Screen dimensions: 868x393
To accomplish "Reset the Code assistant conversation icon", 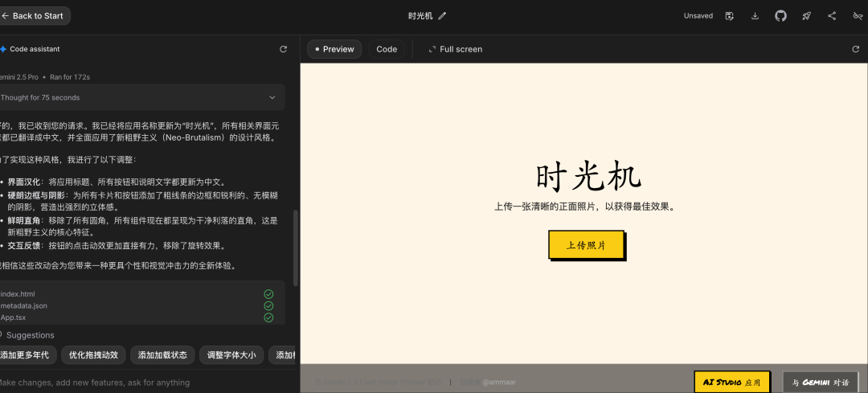I will pyautogui.click(x=283, y=49).
